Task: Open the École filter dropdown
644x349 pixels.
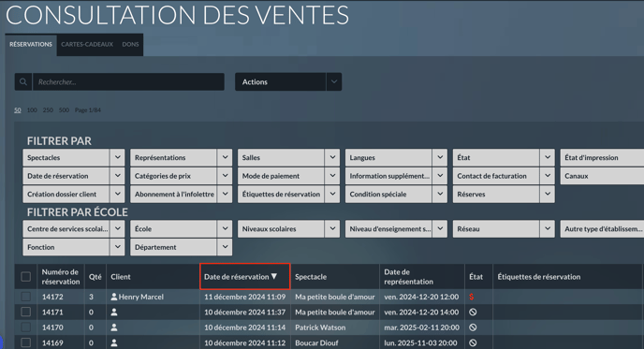Action: (182, 228)
